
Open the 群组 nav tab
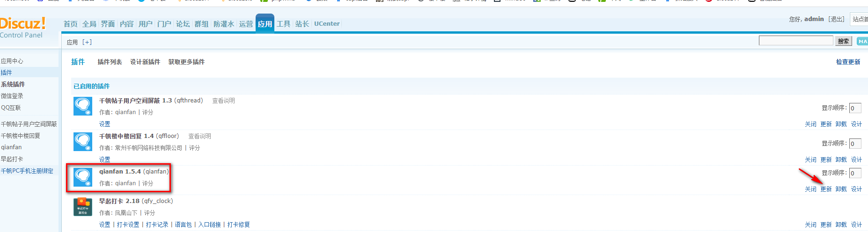point(202,24)
